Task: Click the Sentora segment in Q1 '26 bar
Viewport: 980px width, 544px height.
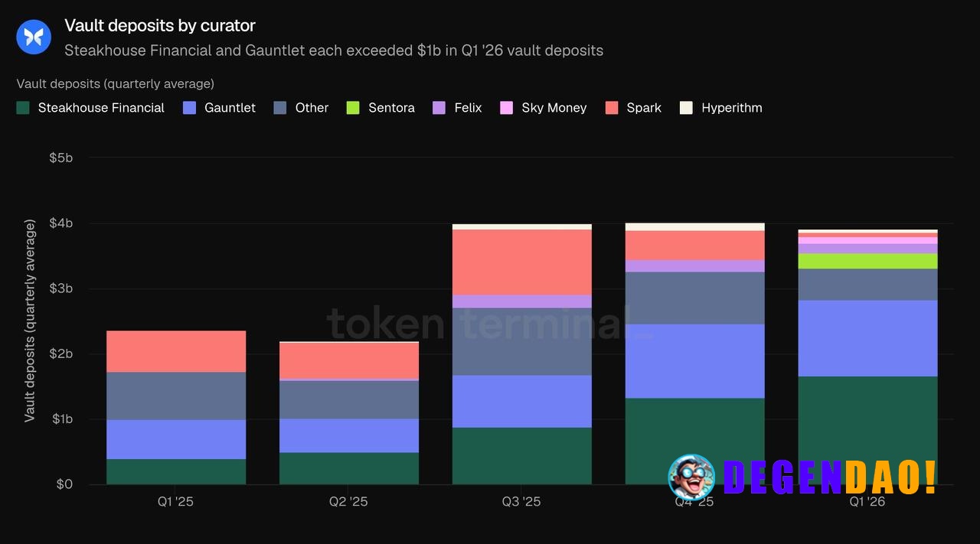Action: coord(867,261)
